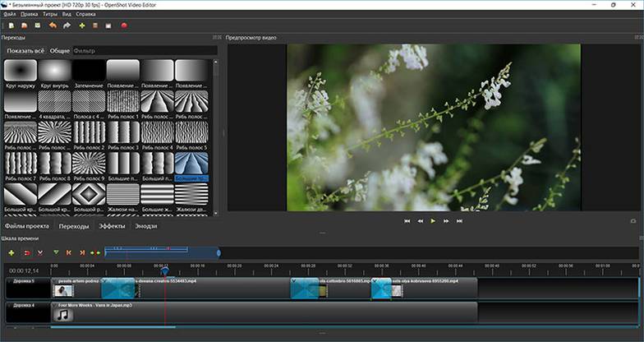Switch to the Файлы проекта tab
The width and height of the screenshot is (644, 342).
tap(27, 226)
